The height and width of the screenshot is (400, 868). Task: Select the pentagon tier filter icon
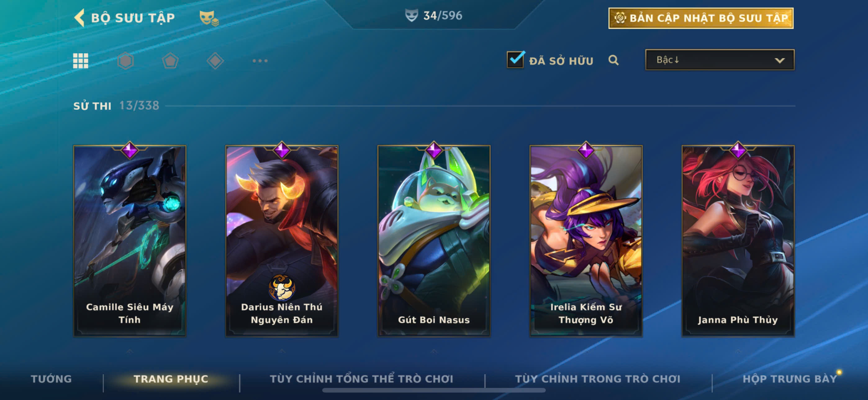coord(170,61)
